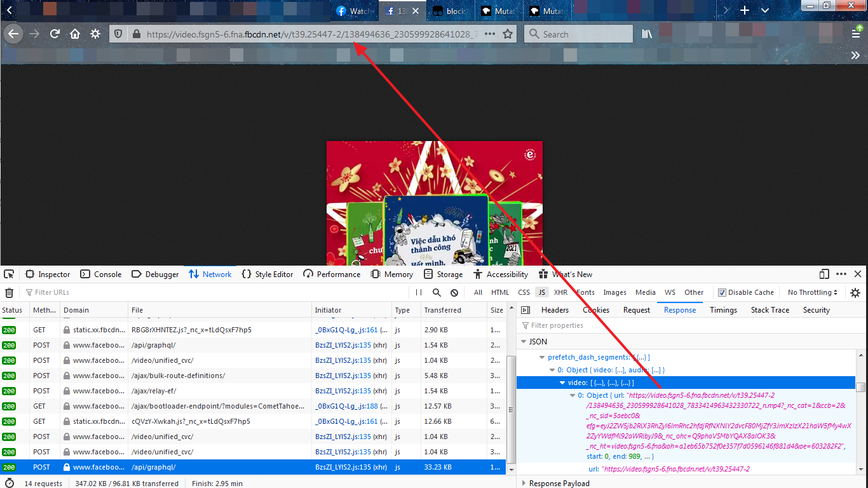Open the Library bookmarks icon
This screenshot has height=488, width=868.
pyautogui.click(x=647, y=34)
